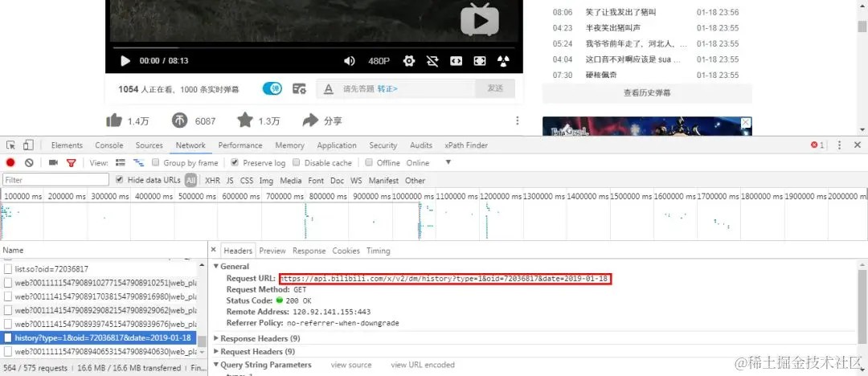This screenshot has width=868, height=376.
Task: Play the video using the play button
Action: tap(125, 61)
